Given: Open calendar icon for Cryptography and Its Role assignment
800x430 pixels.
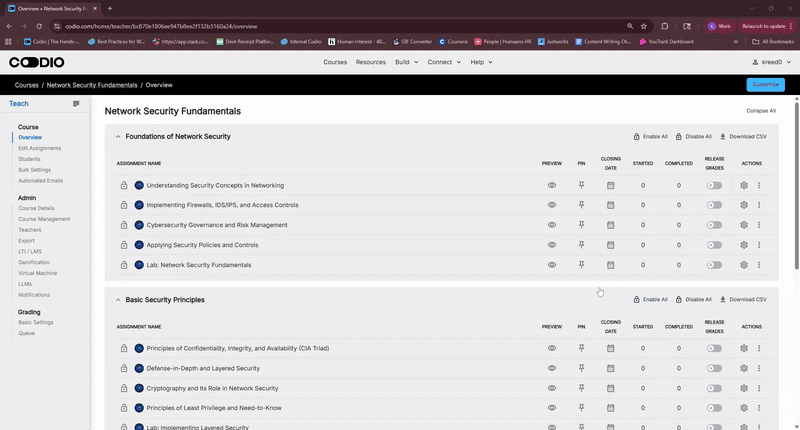Looking at the screenshot, I should (x=611, y=388).
